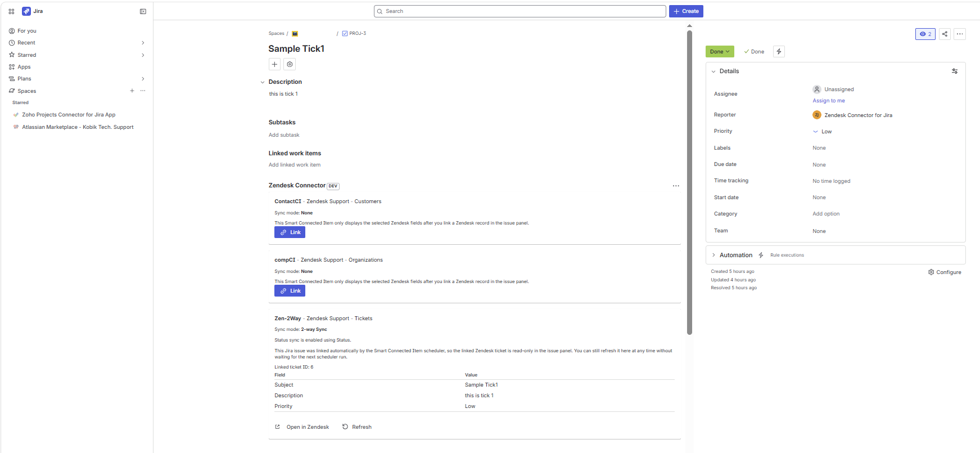Click the space icon in breadcrumb
This screenshot has height=453, width=980.
click(x=295, y=34)
